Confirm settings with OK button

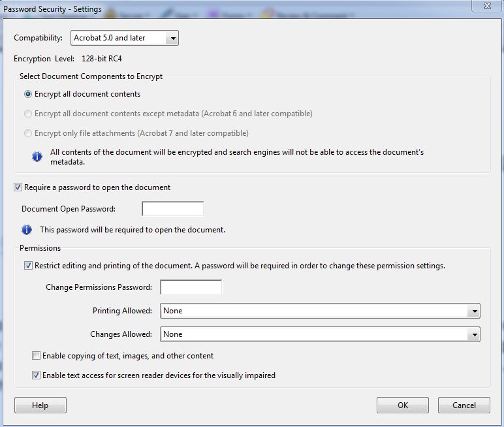coord(403,405)
